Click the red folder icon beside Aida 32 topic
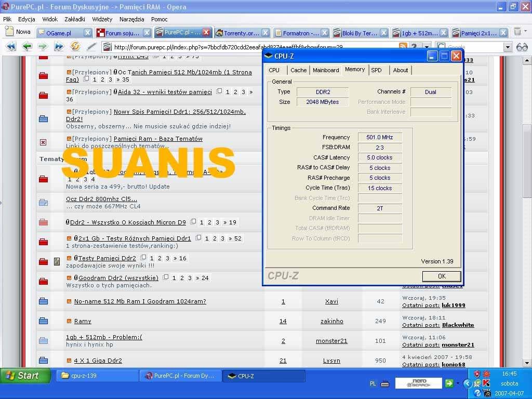 point(43,96)
